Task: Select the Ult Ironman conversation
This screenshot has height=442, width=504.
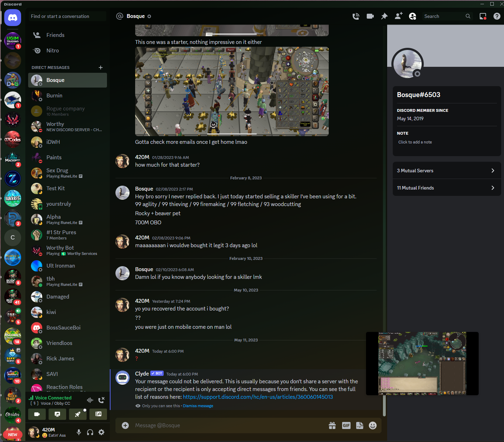Action: coord(68,266)
